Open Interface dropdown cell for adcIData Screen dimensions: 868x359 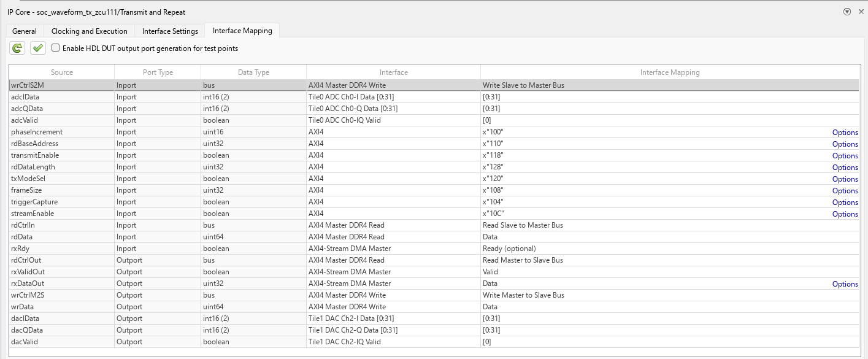[393, 97]
